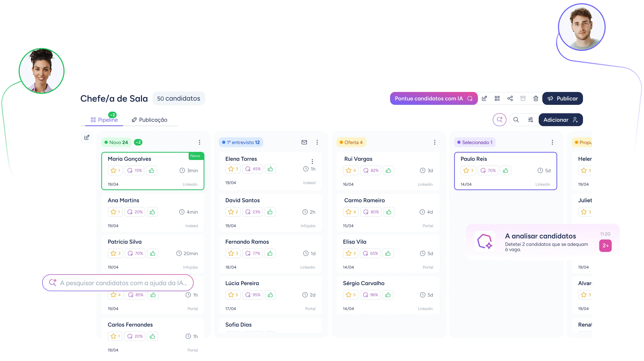The height and width of the screenshot is (361, 644).
Task: Select the 1º entrevista 12 column label
Action: coord(241,142)
